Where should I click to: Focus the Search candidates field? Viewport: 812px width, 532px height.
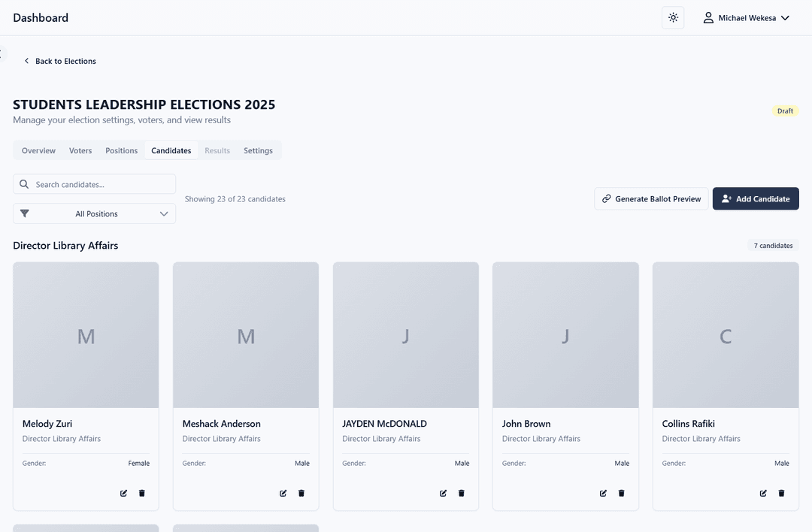click(x=94, y=184)
